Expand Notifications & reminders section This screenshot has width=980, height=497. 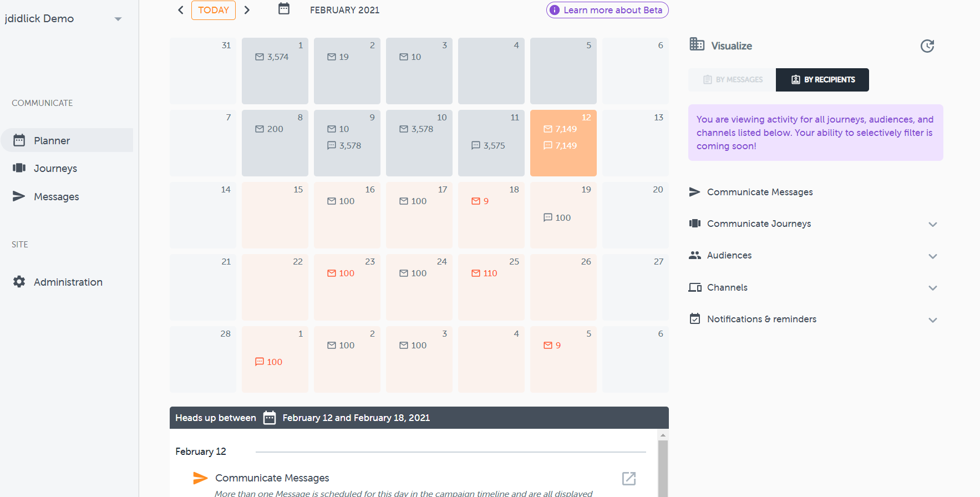(x=933, y=320)
